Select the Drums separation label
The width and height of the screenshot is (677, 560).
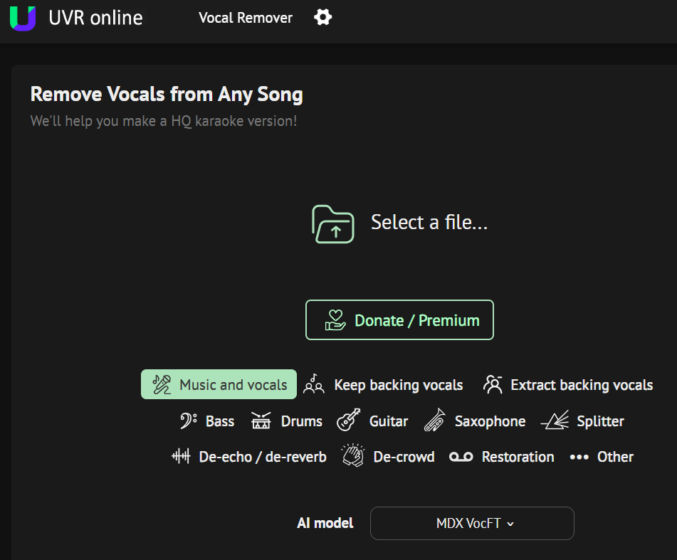tap(301, 421)
